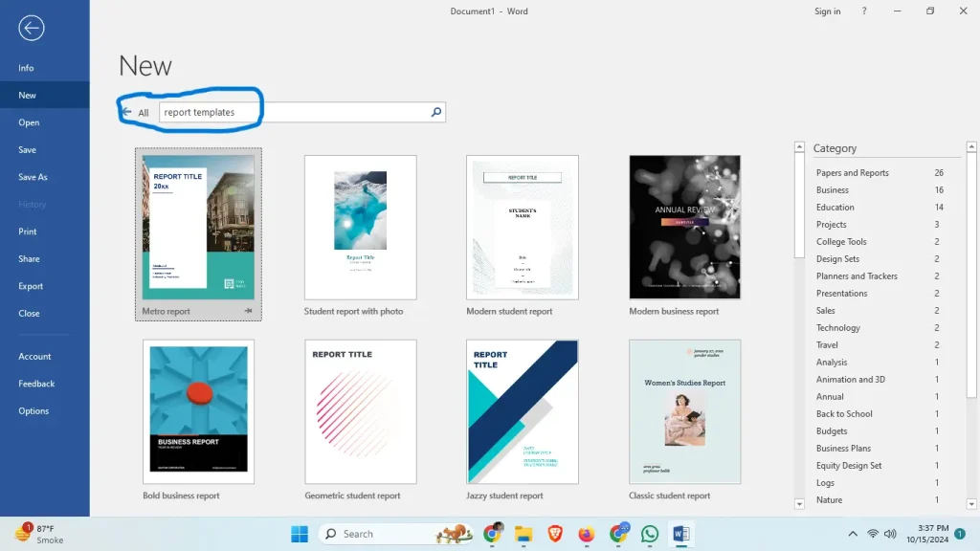Click the back arrow circle icon
This screenshot has height=551, width=980.
(x=32, y=28)
